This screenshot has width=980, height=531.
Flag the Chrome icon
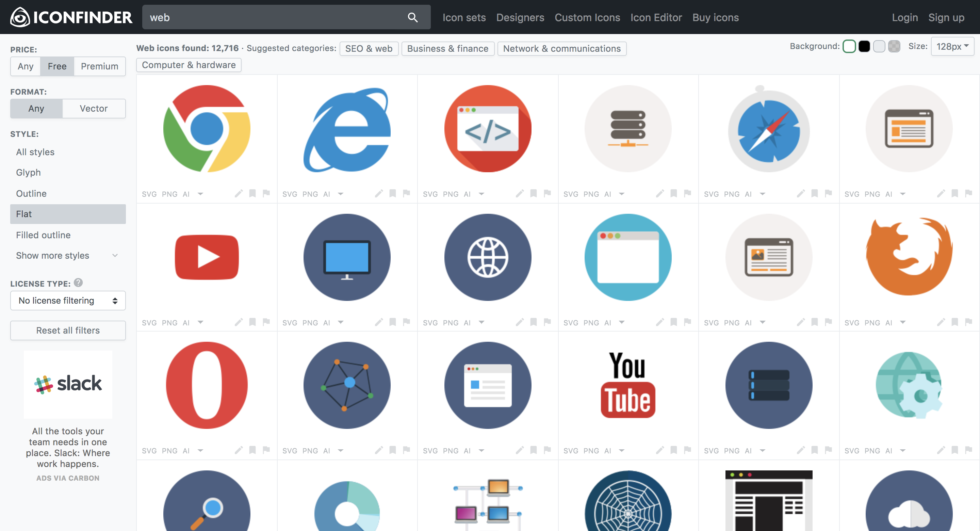(266, 193)
